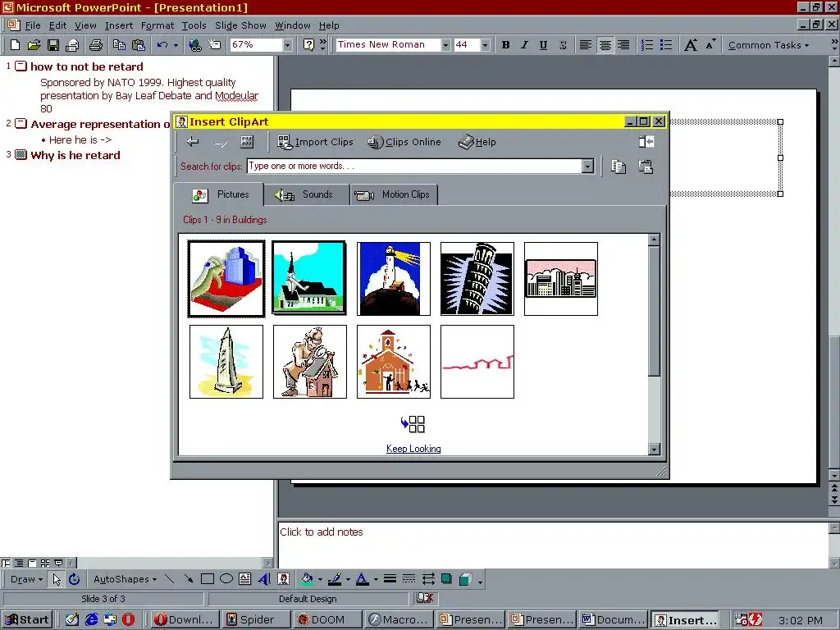This screenshot has height=630, width=840.
Task: Click the Start button on taskbar
Action: (x=28, y=620)
